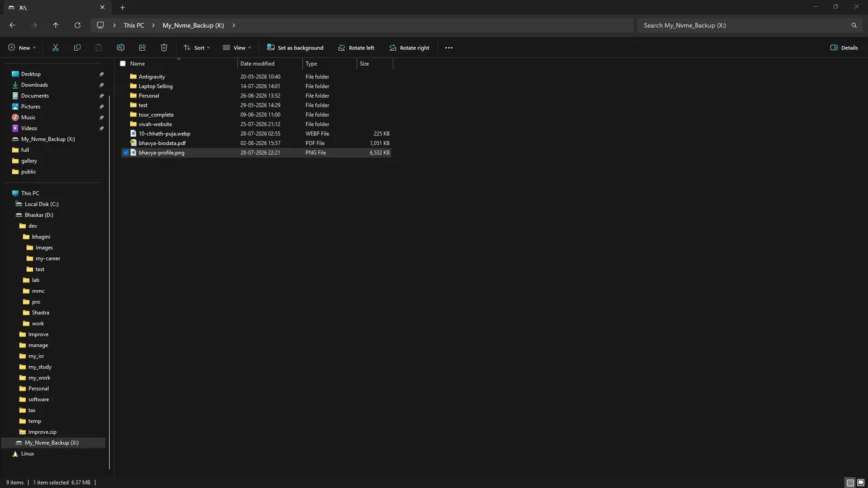Open the See more ellipsis menu
The width and height of the screenshot is (868, 488).
click(x=449, y=47)
